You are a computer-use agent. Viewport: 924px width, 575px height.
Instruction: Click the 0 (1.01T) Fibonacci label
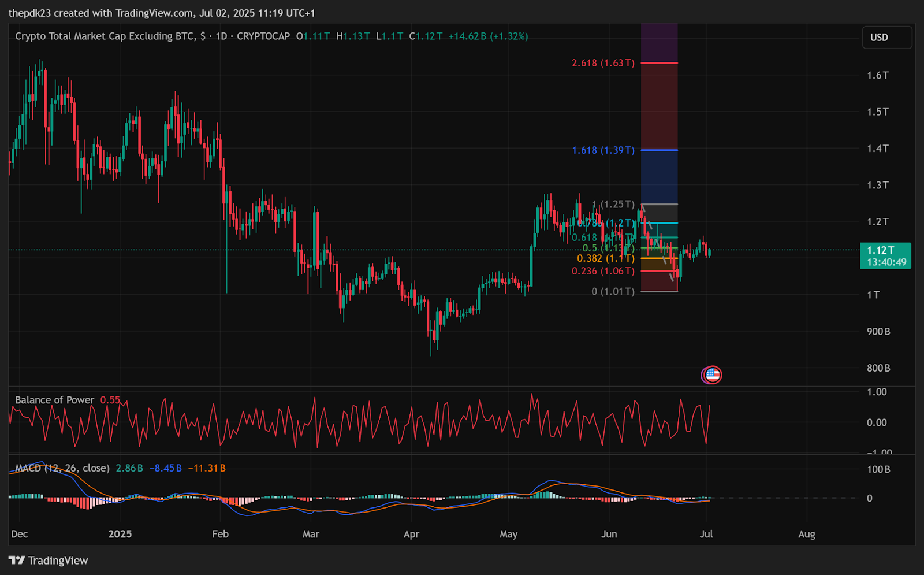coord(613,291)
